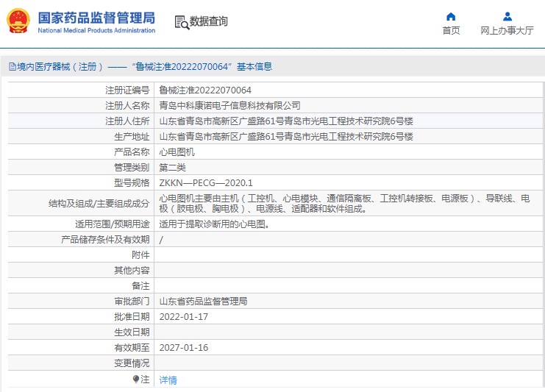
Task: Click the 变更情况 label
Action: click(132, 363)
